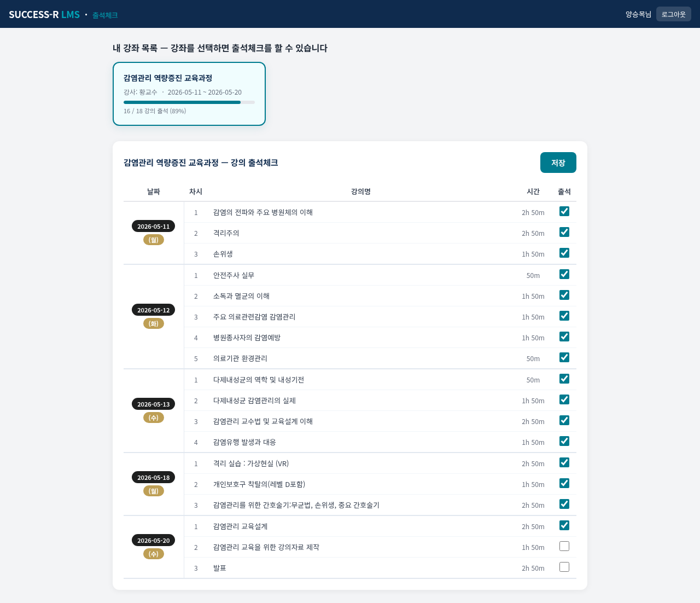Click instructor line 강사: 황교수
Screen dimensions: 700x603
point(141,92)
